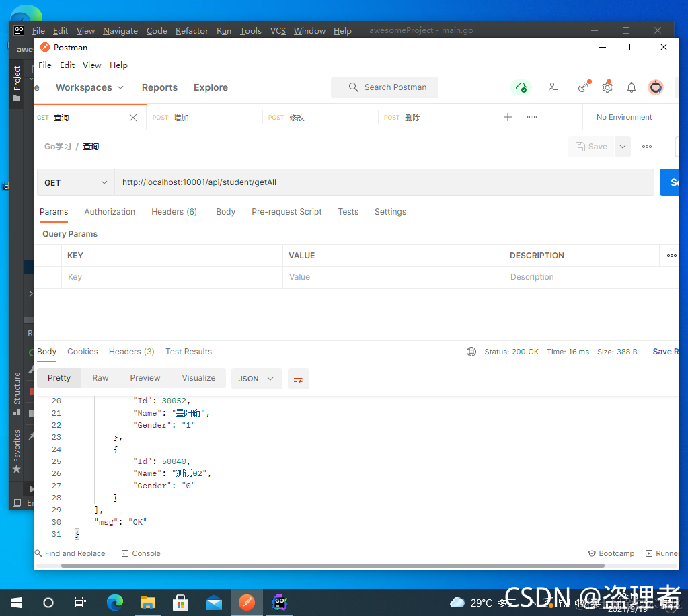Switch to POST 删除 request tab
This screenshot has width=688, height=616.
point(436,118)
